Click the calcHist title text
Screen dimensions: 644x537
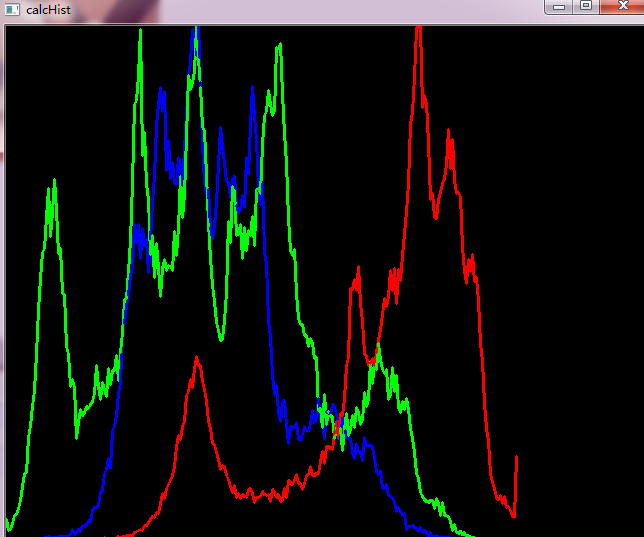(48, 10)
